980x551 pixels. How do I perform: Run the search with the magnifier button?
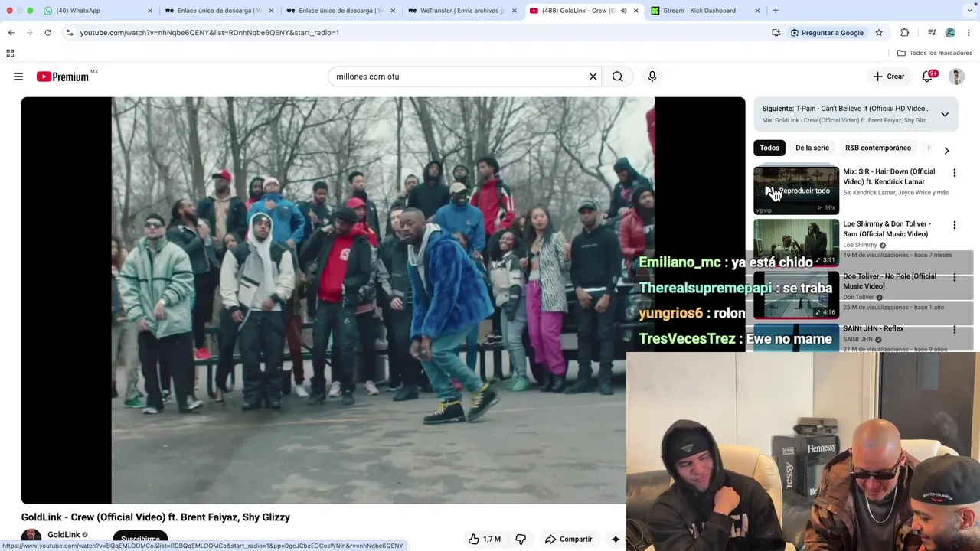[618, 77]
